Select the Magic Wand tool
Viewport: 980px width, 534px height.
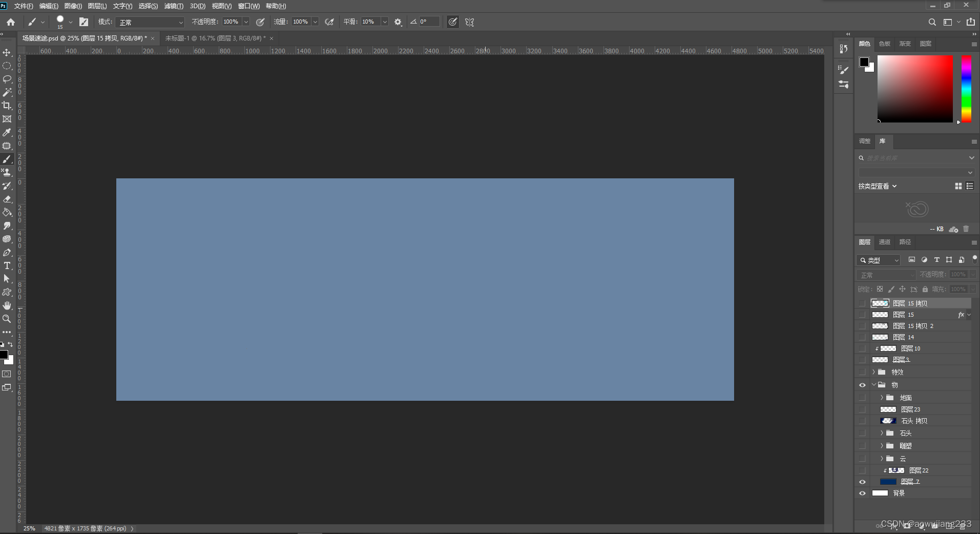pyautogui.click(x=7, y=92)
